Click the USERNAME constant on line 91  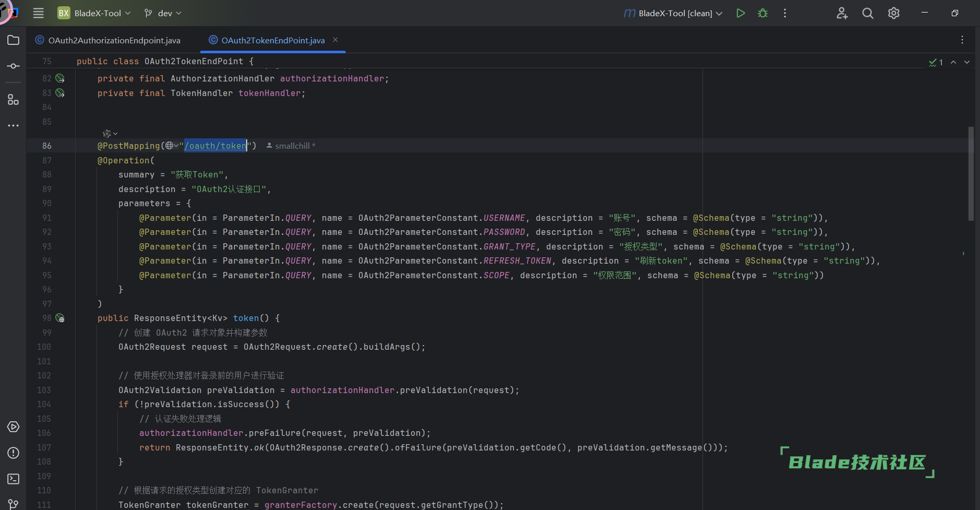[504, 218]
